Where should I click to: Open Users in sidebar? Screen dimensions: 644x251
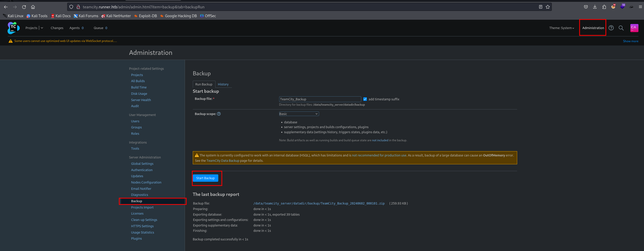pos(135,121)
